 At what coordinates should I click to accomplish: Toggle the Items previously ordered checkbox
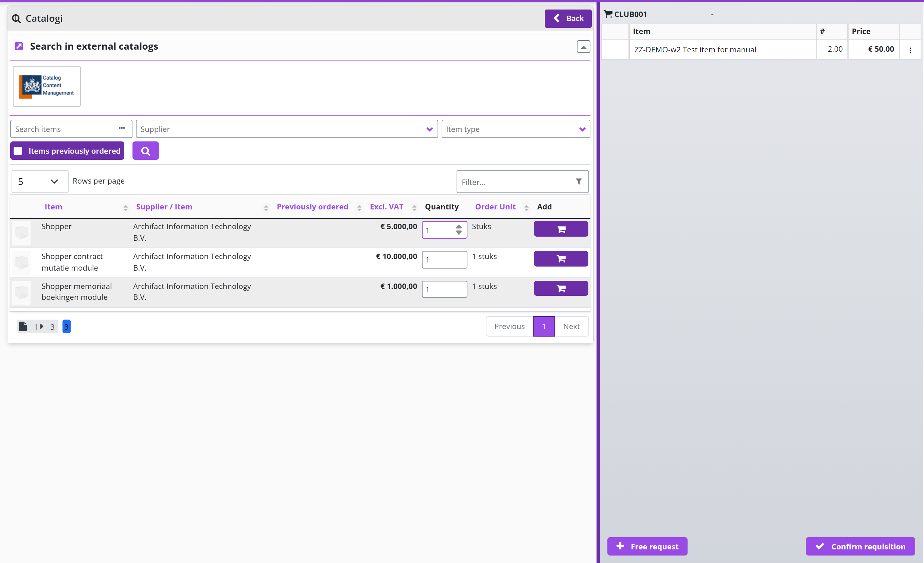point(18,151)
